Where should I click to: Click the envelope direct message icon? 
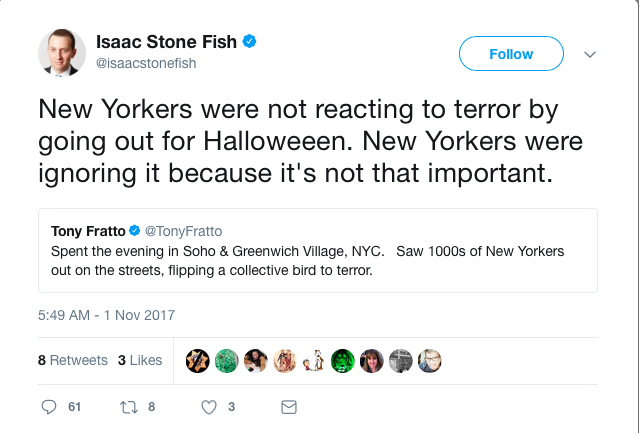288,407
